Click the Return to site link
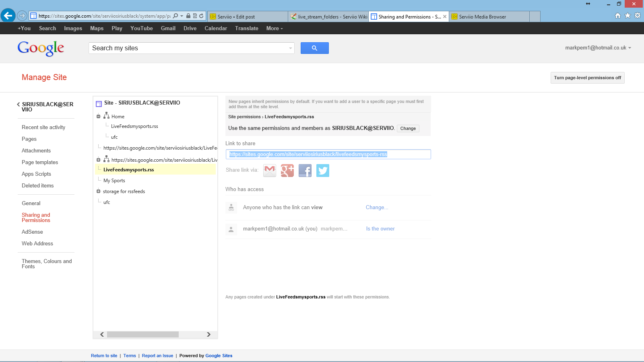 [104, 356]
